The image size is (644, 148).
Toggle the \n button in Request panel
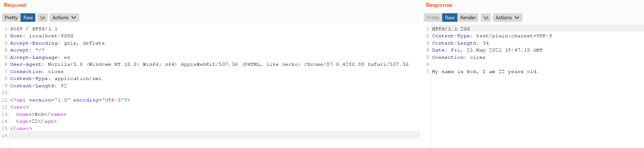[42, 18]
